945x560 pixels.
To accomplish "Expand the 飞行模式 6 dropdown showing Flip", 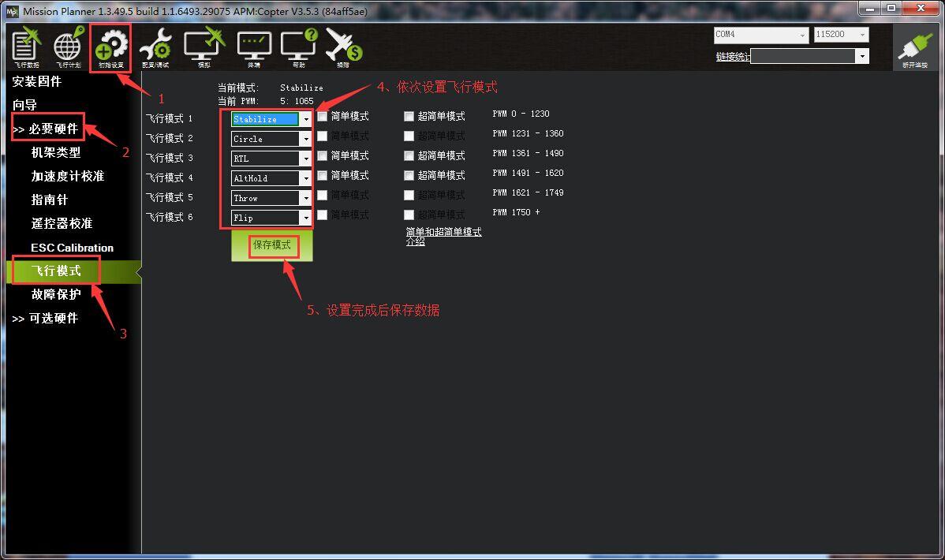I will 305,218.
